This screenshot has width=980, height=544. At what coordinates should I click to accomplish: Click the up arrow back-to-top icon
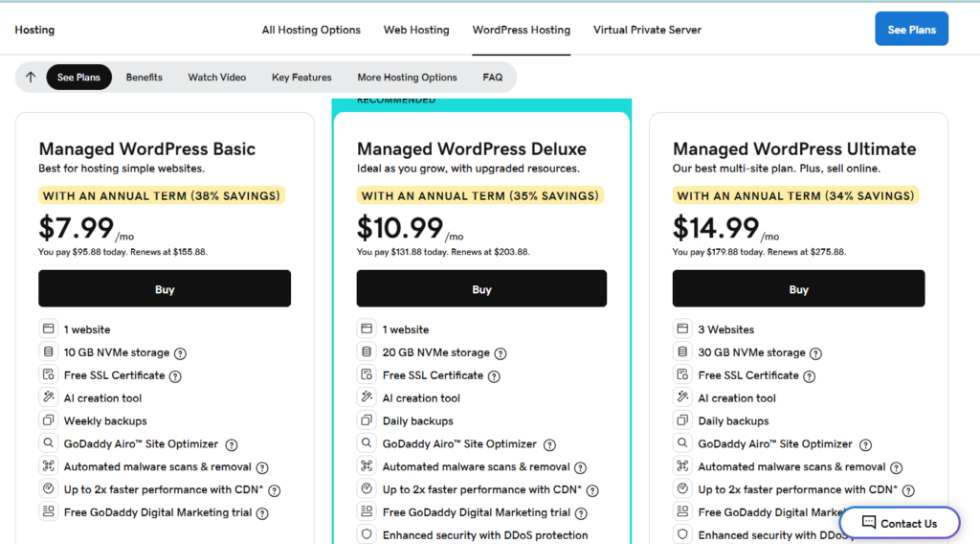click(31, 77)
